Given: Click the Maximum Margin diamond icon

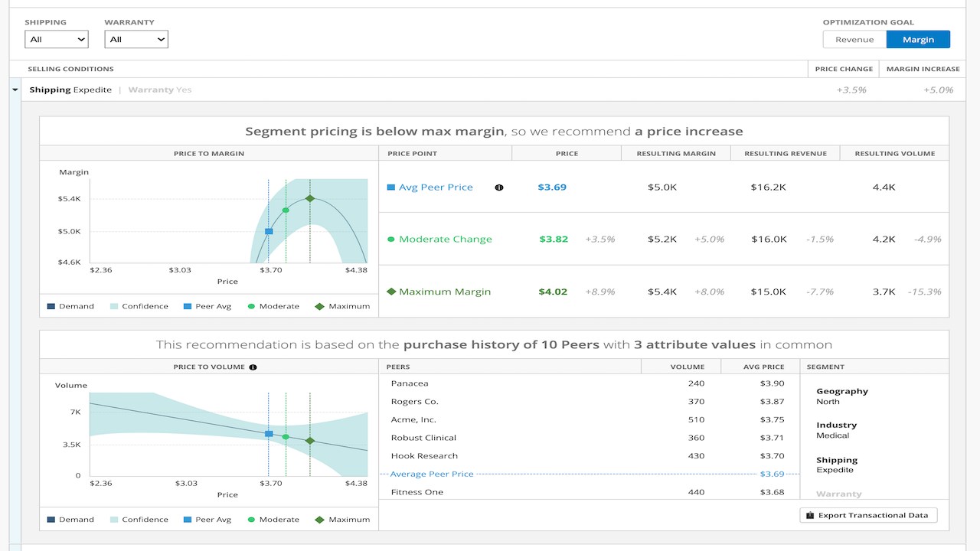Looking at the screenshot, I should [391, 292].
